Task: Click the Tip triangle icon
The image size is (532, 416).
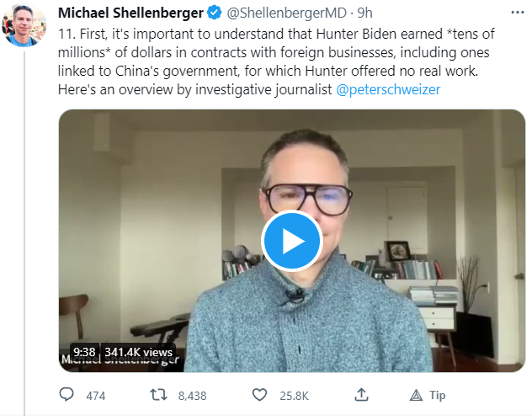Action: click(416, 395)
